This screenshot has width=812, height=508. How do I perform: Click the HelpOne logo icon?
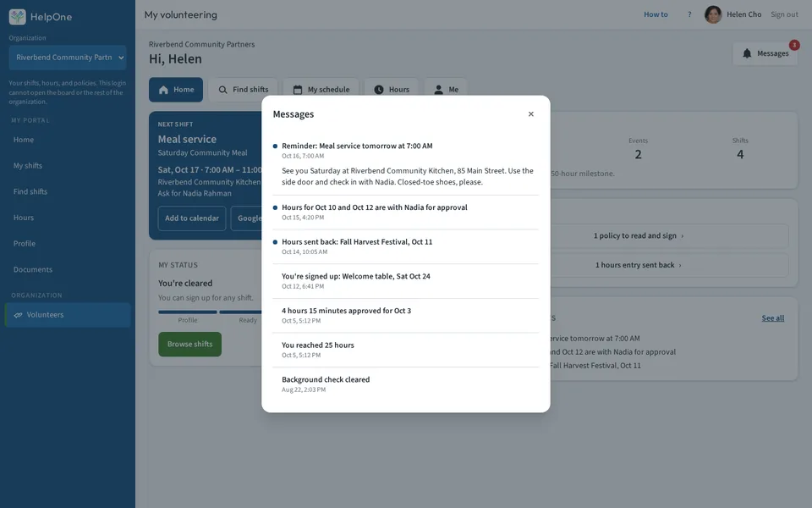pyautogui.click(x=17, y=17)
